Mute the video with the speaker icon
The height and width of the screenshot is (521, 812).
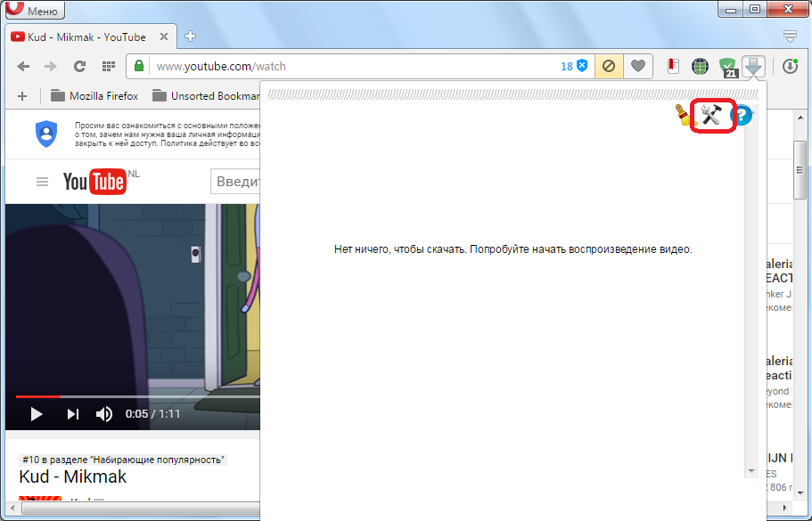(104, 414)
